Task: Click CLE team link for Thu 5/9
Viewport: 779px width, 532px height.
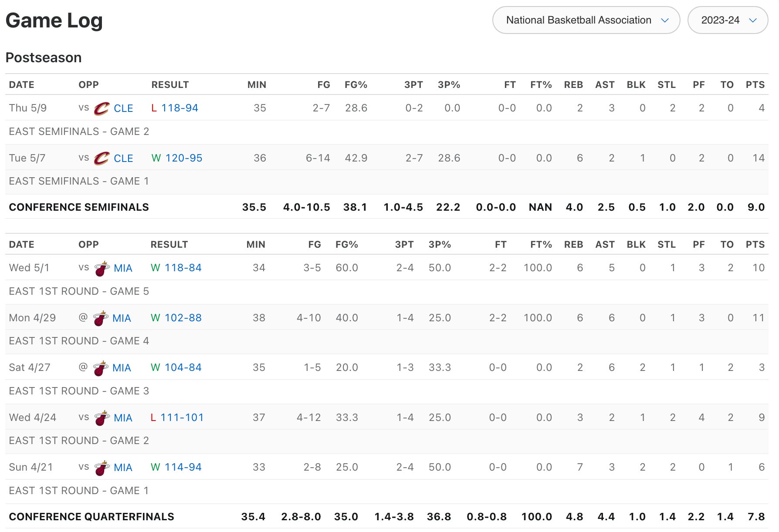Action: click(x=123, y=108)
